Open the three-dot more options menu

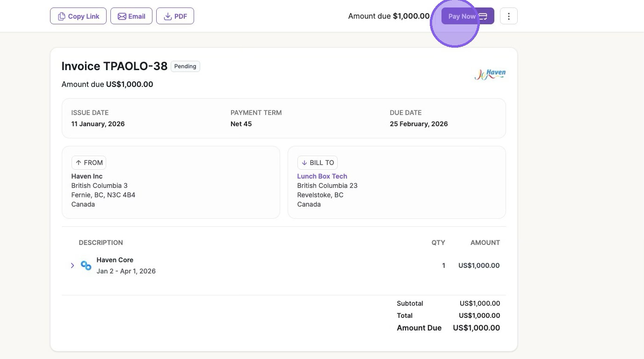(x=508, y=16)
